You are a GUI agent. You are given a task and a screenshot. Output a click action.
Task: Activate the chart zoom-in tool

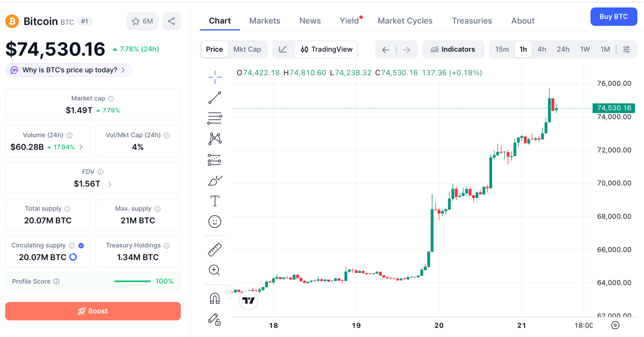pyautogui.click(x=215, y=270)
